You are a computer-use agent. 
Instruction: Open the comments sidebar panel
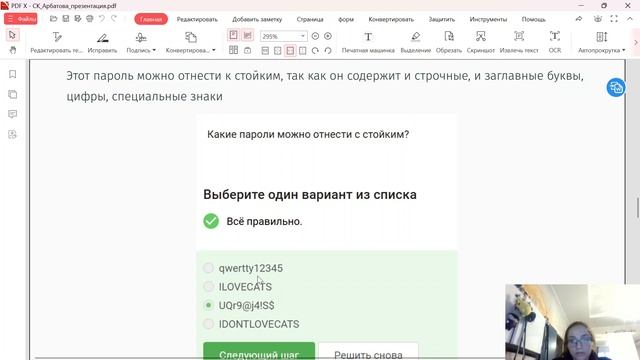(13, 114)
